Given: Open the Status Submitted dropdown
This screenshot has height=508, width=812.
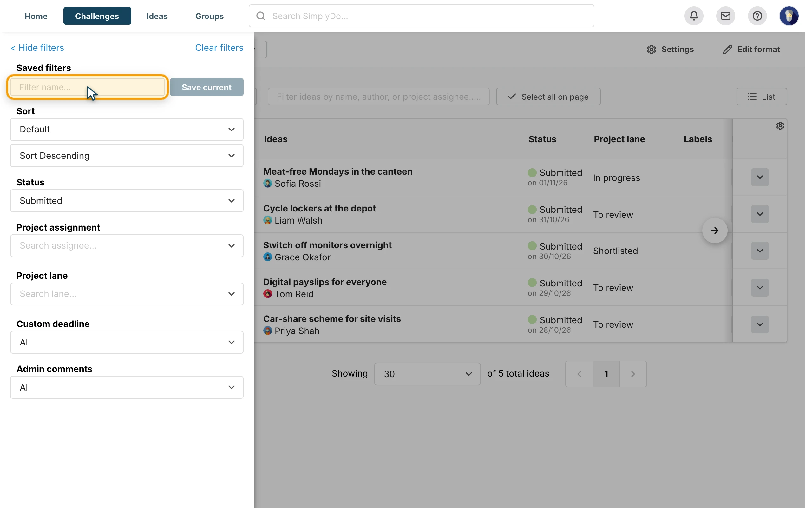Looking at the screenshot, I should click(x=127, y=201).
